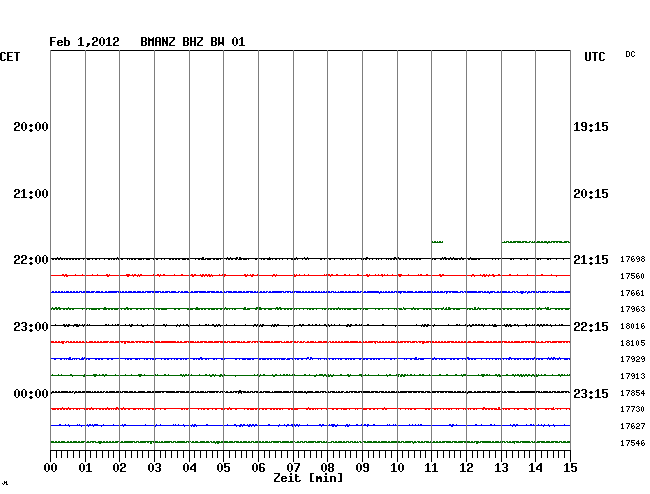Click the CET time label 21:00

[x=31, y=194]
